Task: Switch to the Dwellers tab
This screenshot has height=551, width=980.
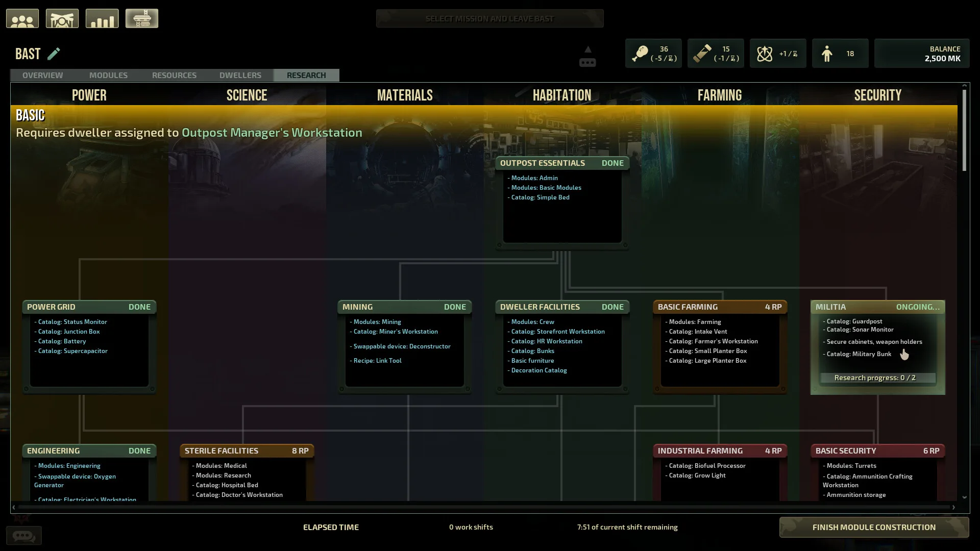Action: [x=240, y=75]
